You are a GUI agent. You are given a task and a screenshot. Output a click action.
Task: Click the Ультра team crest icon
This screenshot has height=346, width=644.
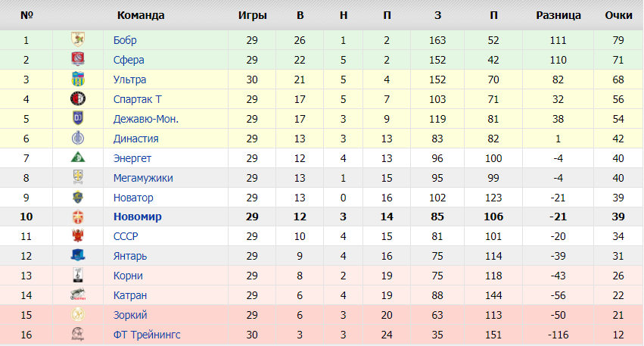[77, 79]
